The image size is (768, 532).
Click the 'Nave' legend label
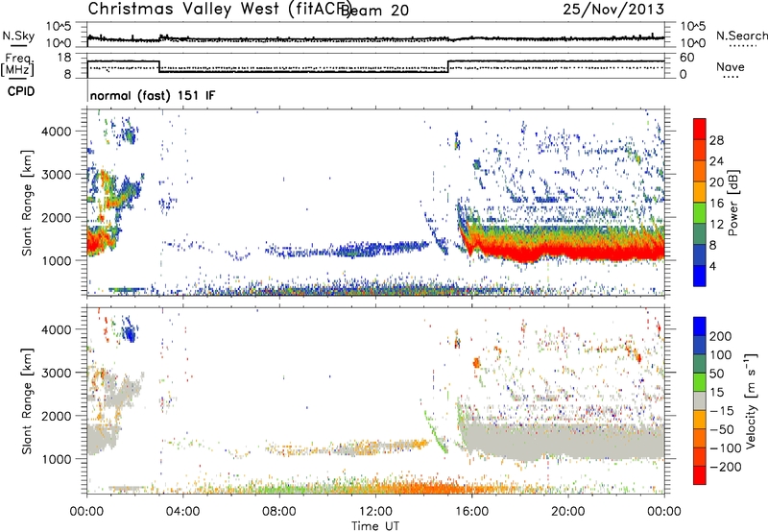730,67
